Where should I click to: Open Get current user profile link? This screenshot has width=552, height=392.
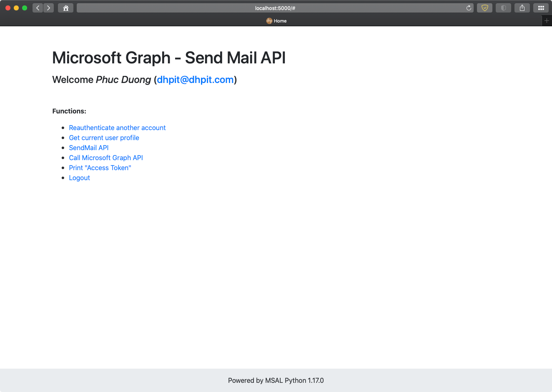(x=104, y=138)
